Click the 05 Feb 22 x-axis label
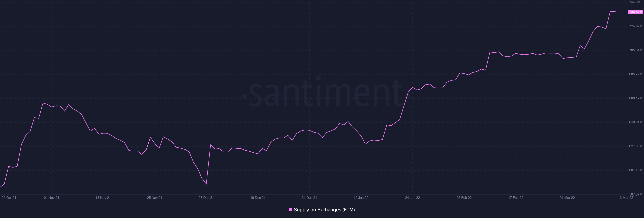Viewport: 644px width, 218px height. [464, 198]
